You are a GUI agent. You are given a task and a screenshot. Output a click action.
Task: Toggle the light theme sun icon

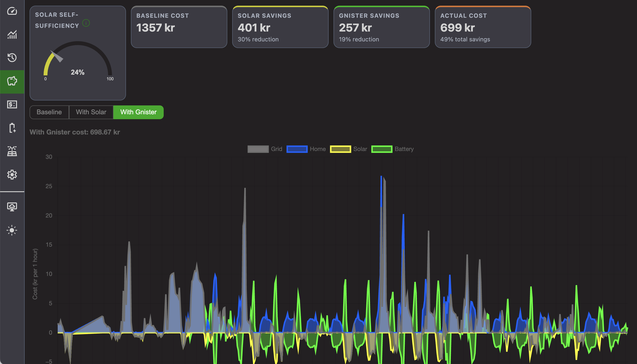click(12, 230)
